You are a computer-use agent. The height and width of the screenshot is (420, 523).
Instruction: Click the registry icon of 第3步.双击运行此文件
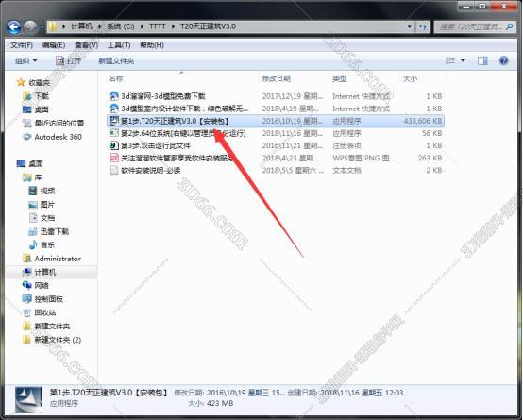click(114, 145)
